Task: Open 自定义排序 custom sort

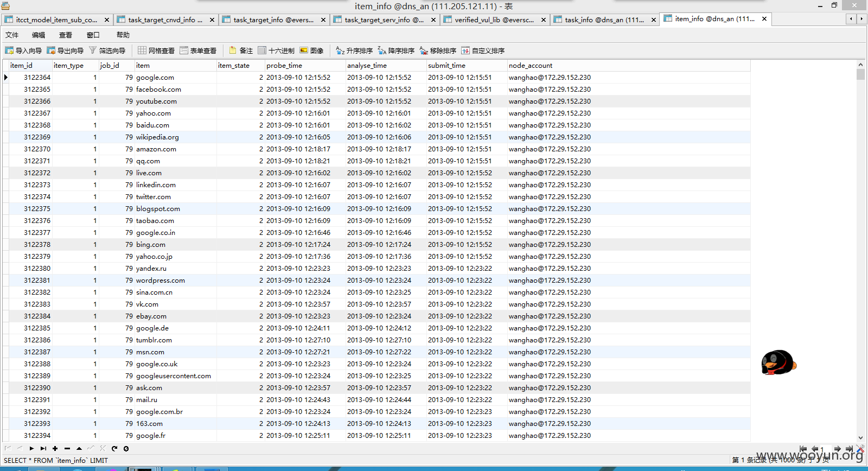Action: (x=483, y=50)
